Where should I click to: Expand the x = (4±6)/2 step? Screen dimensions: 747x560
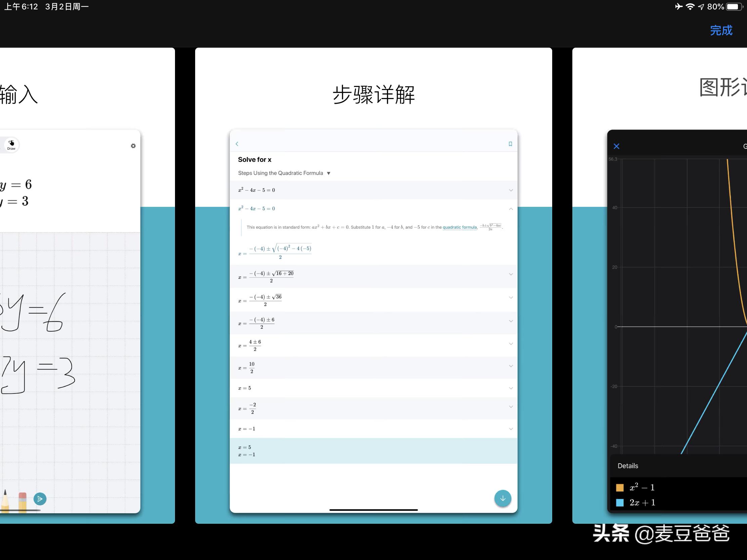pyautogui.click(x=511, y=344)
